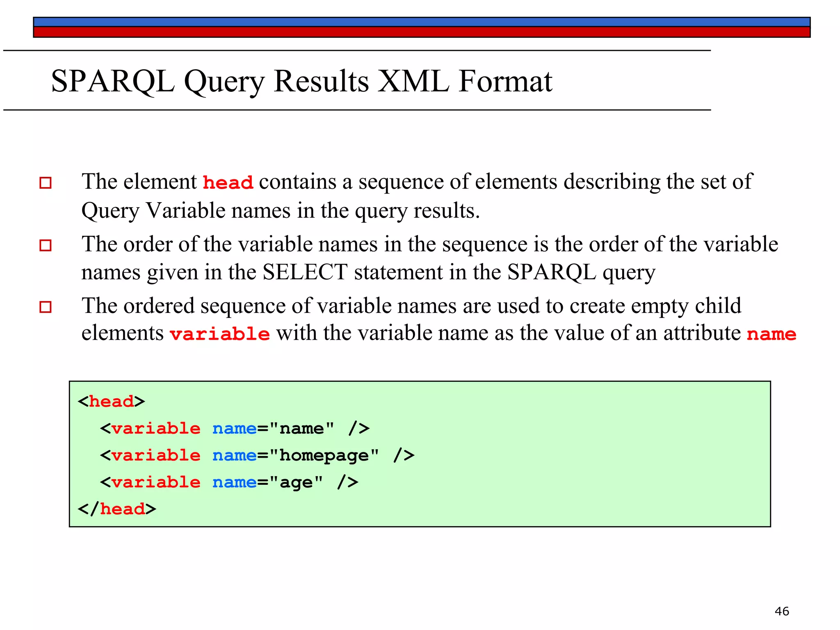Click the red word 'variable' in the third bullet
The width and height of the screenshot is (840, 630).
tap(220, 333)
